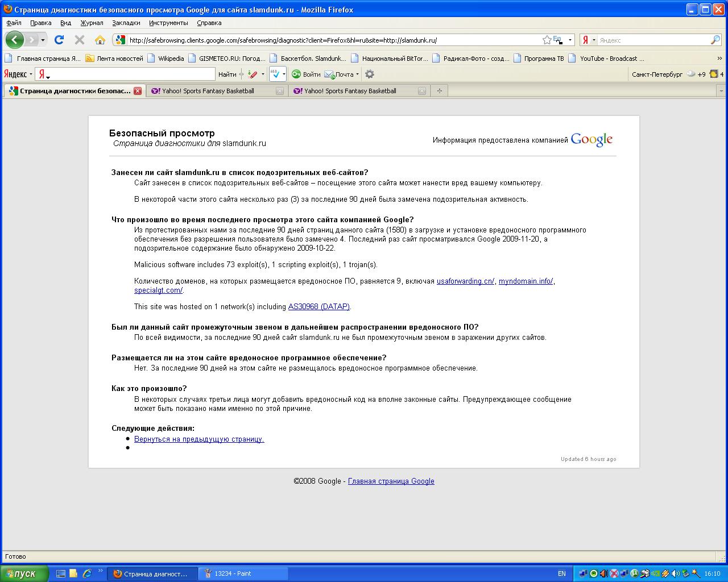Click Вернуться на предыдущую страницу link

[x=199, y=439]
